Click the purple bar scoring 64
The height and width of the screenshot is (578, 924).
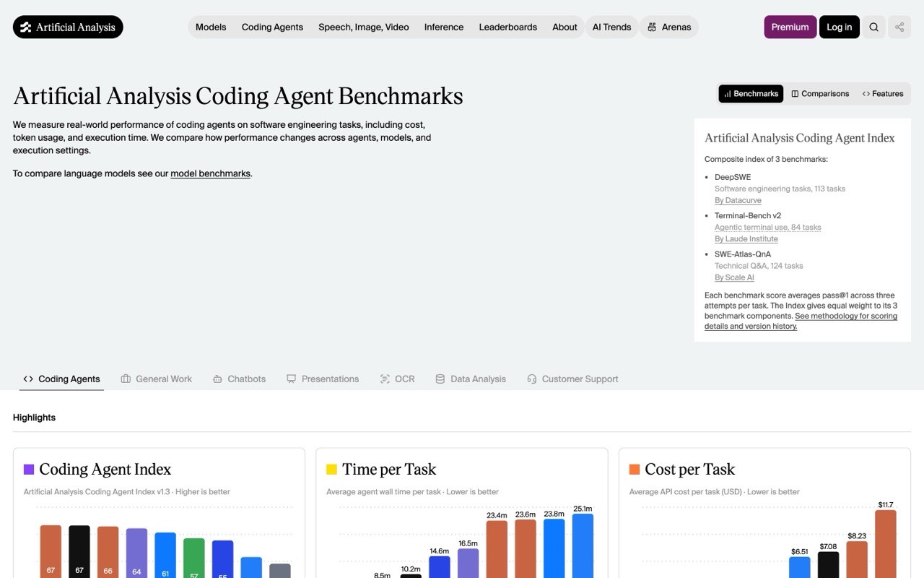tap(136, 553)
